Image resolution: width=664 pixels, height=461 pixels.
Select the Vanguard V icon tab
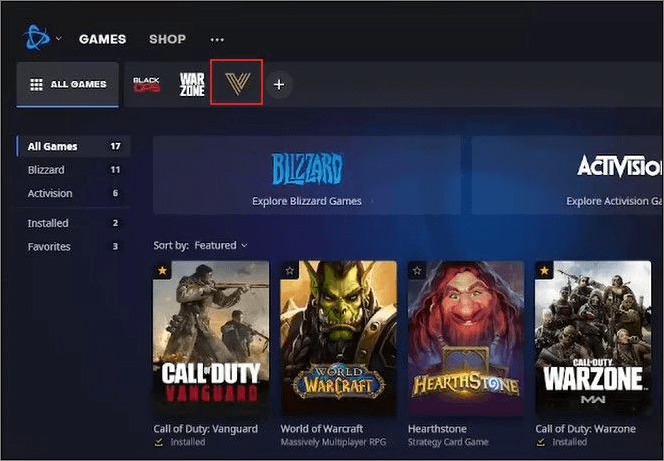tap(236, 84)
